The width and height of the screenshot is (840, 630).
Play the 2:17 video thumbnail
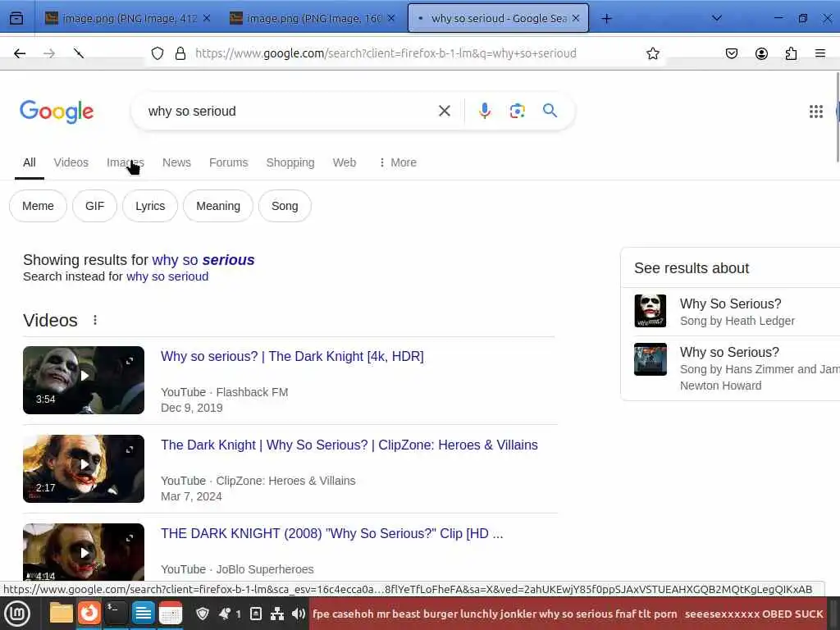click(x=84, y=468)
